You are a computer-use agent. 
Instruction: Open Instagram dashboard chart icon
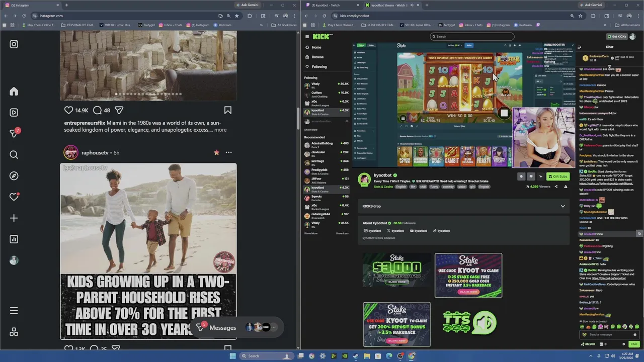[14, 239]
